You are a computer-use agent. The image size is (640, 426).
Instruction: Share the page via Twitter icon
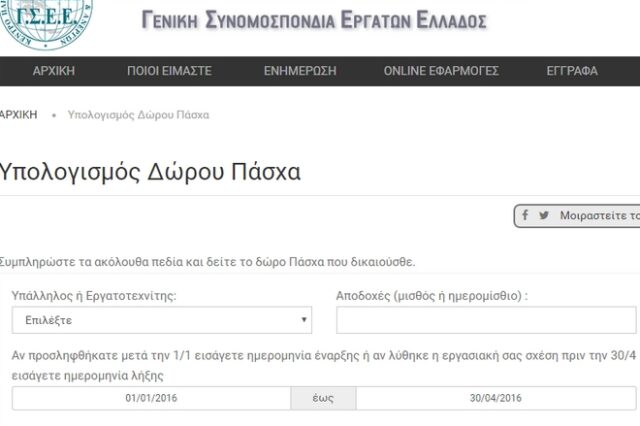click(x=544, y=215)
